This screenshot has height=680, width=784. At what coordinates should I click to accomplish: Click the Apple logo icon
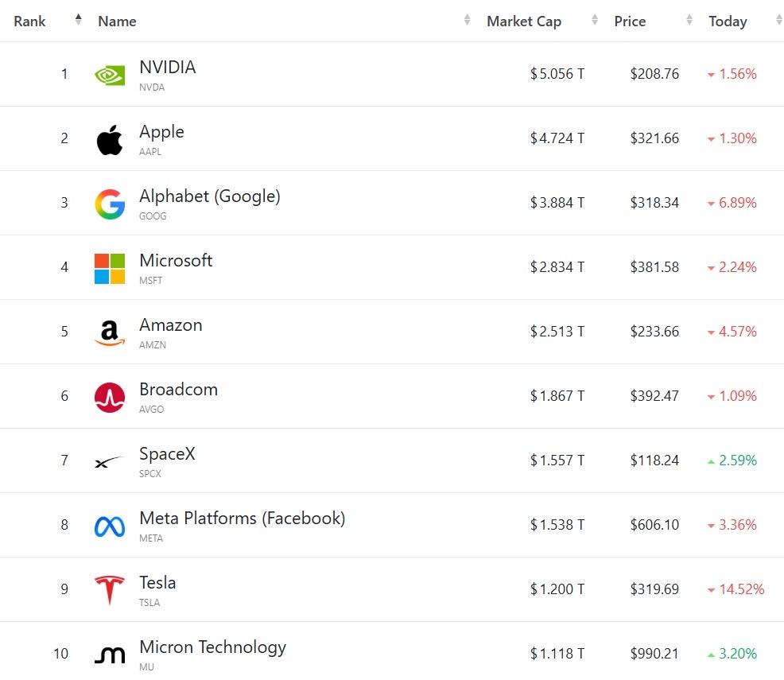tap(110, 139)
